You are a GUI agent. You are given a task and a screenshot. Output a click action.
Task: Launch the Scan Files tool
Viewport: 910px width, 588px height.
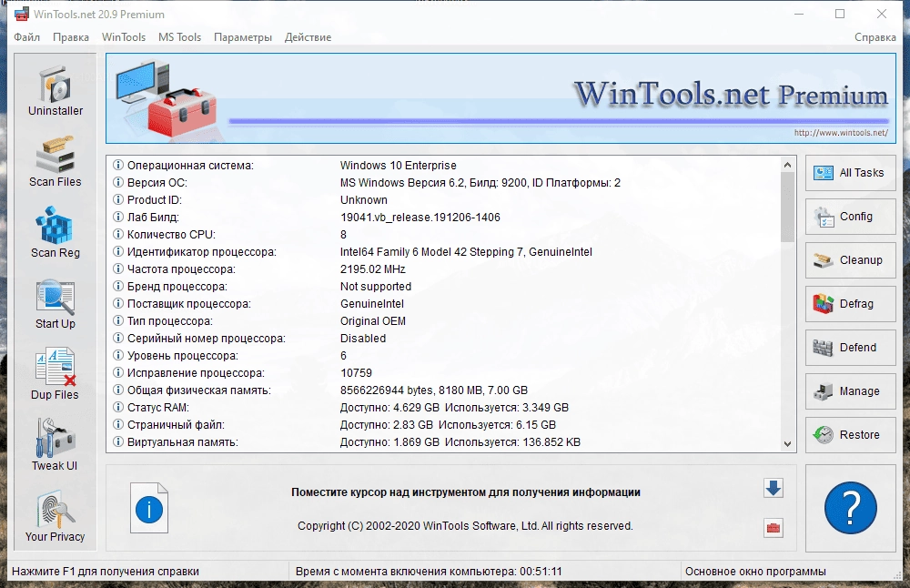[x=56, y=162]
